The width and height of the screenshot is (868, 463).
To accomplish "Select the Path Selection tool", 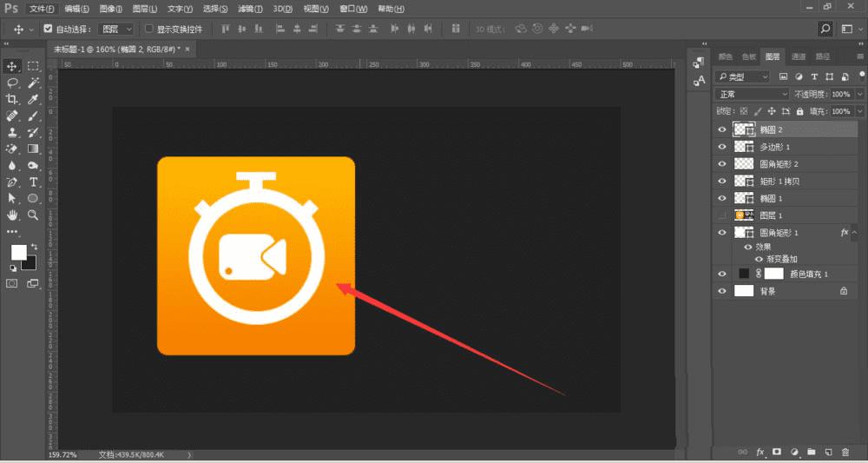I will pyautogui.click(x=11, y=198).
